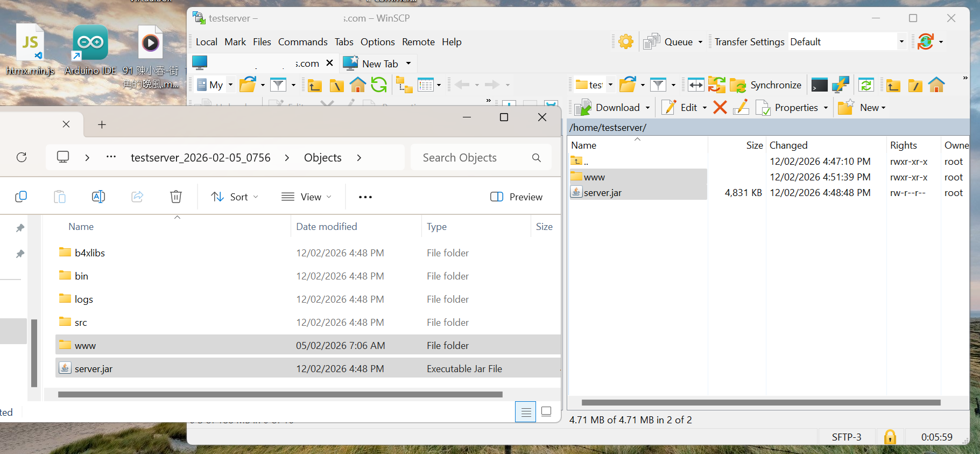Viewport: 980px width, 454px height.
Task: Click the Queue icon in WinSCP toolbar
Action: pos(652,41)
